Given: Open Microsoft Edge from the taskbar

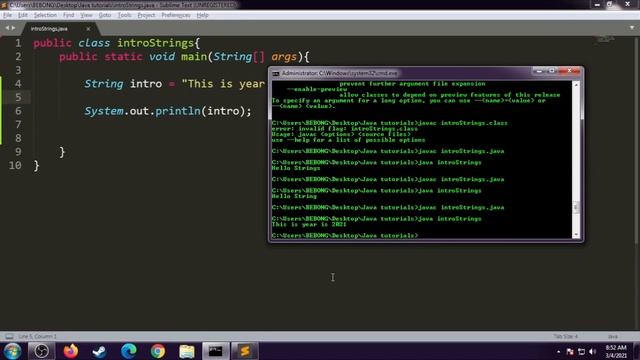Looking at the screenshot, I should click(129, 351).
